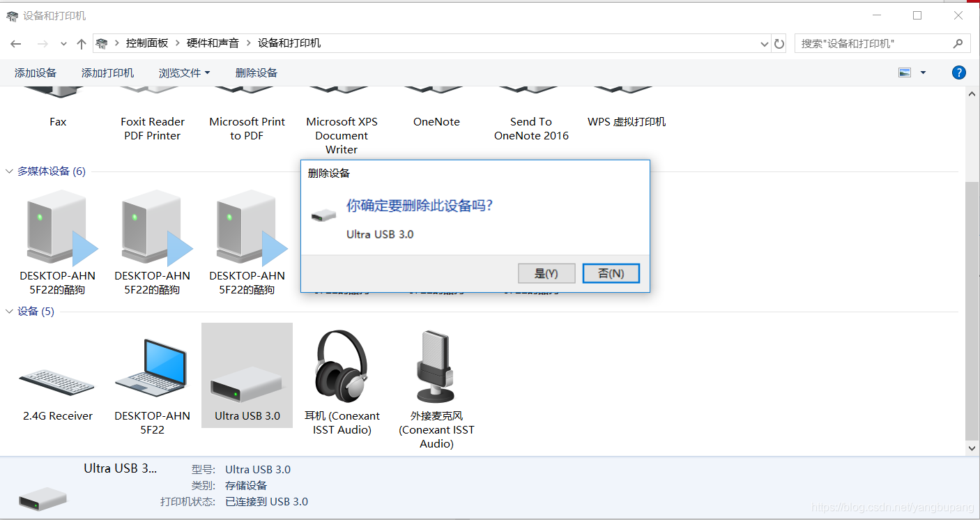Go up one folder level arrow
Screen dimensions: 980x520
point(82,43)
